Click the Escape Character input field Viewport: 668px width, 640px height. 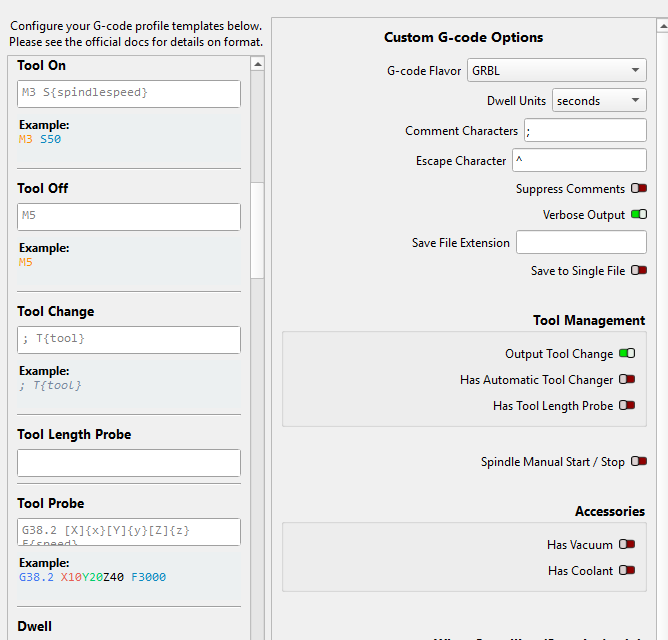[x=579, y=161]
